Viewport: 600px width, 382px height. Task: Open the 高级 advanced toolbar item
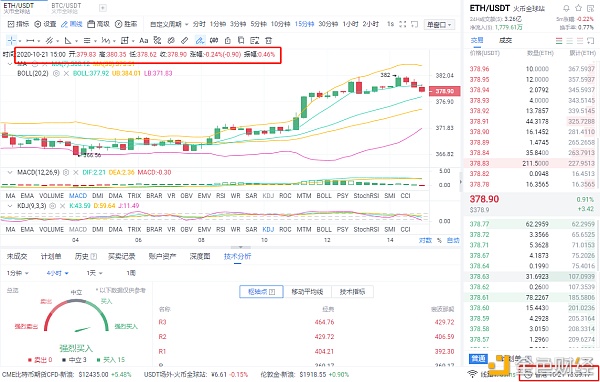click(98, 24)
